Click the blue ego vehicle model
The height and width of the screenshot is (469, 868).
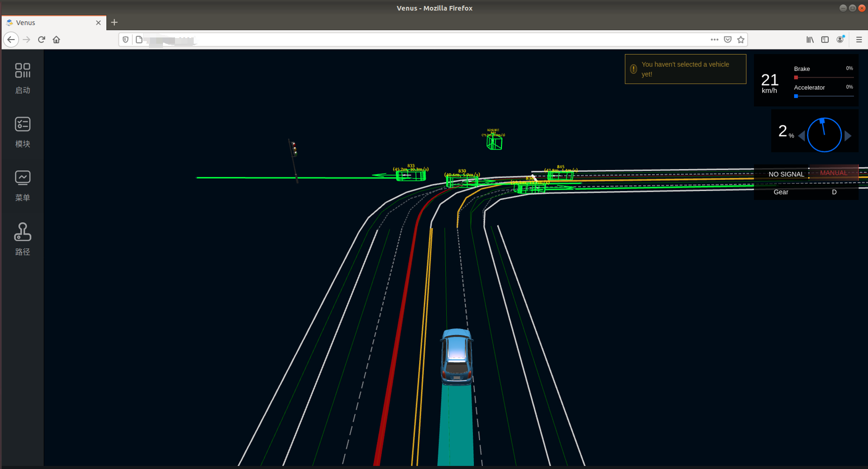[x=457, y=357]
